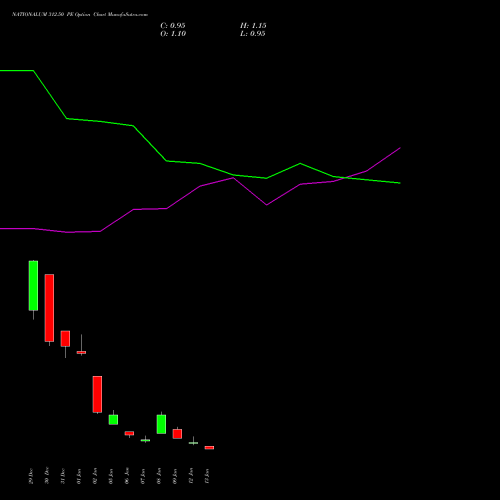Select the '30 Dec' date axis label
This screenshot has height=500, width=500.
click(47, 475)
